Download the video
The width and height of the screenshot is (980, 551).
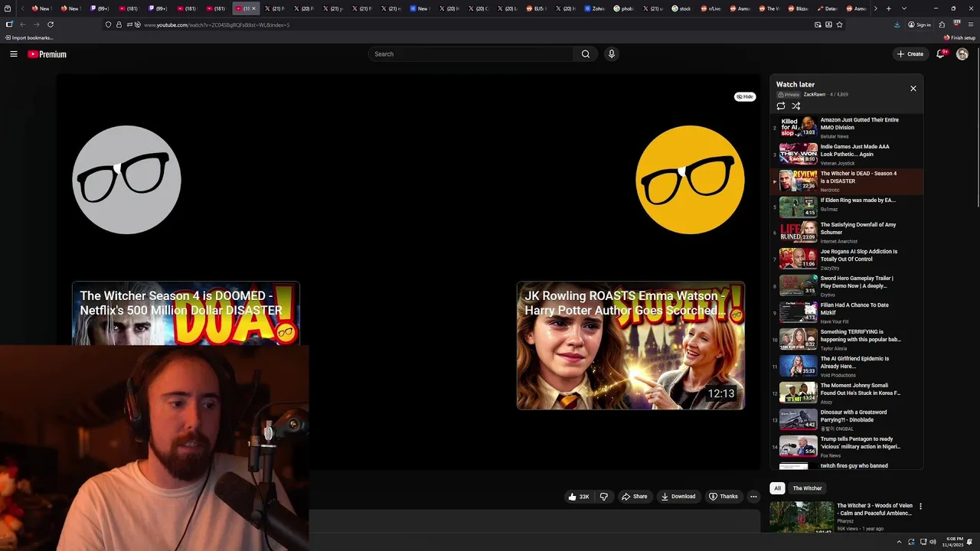click(x=678, y=497)
